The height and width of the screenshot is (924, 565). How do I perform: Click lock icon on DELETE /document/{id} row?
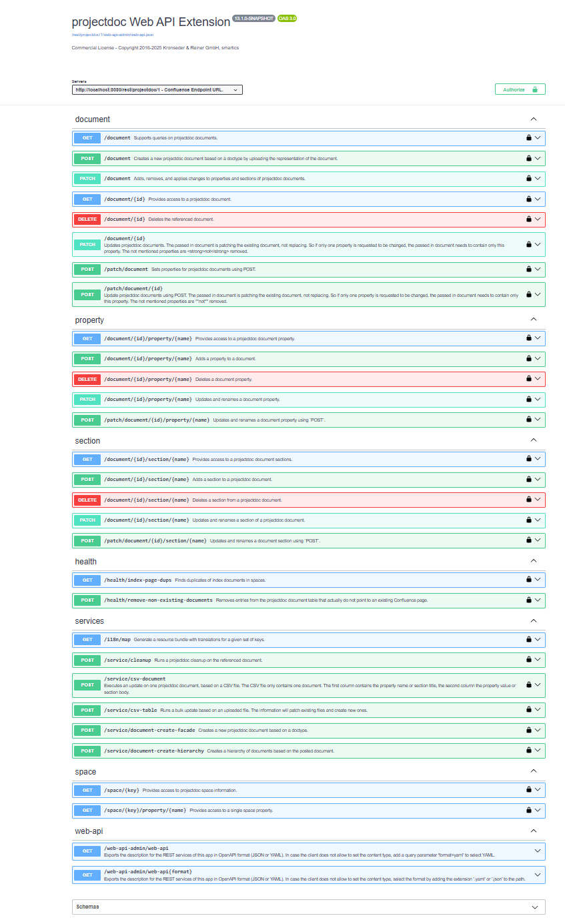pos(528,219)
